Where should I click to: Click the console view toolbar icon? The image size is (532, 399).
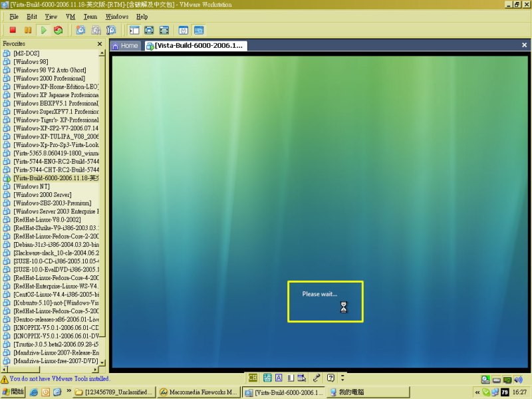(199, 30)
